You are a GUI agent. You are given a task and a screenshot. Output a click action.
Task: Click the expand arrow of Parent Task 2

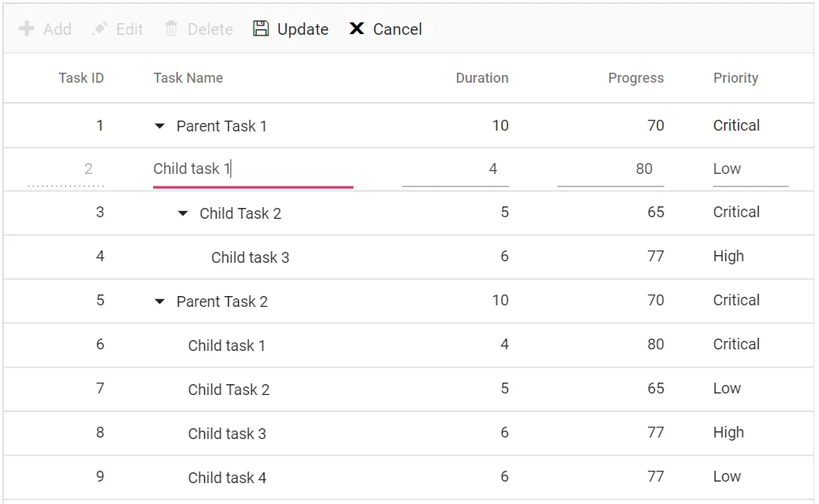159,301
